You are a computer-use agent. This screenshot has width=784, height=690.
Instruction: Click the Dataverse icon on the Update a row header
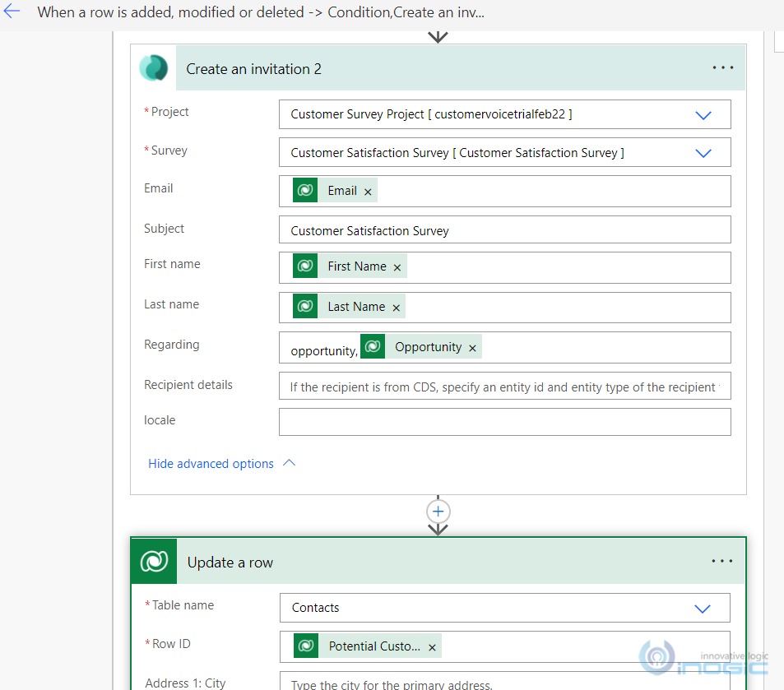point(153,561)
